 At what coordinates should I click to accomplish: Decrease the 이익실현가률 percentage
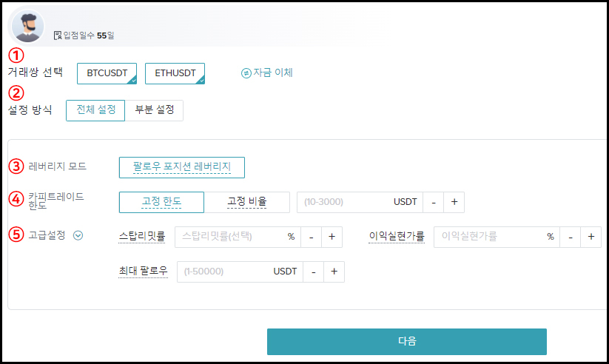click(x=571, y=237)
